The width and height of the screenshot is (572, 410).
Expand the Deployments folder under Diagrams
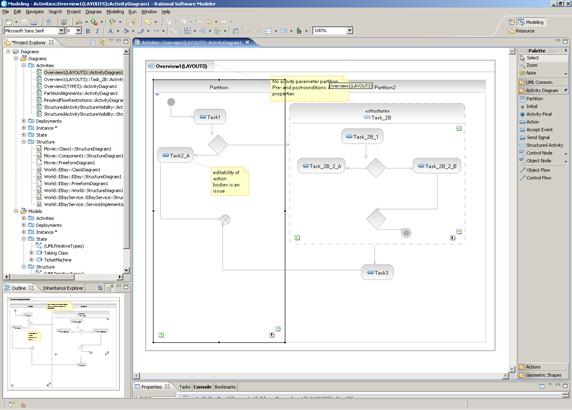24,121
